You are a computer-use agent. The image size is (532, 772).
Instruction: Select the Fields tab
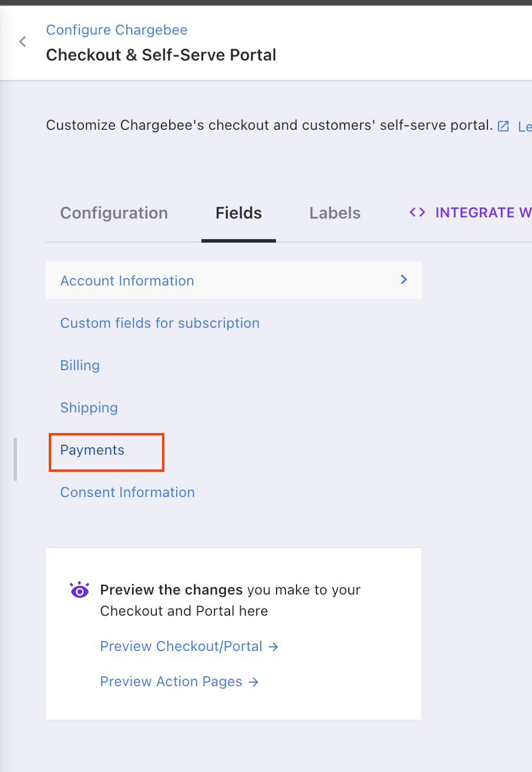coord(238,213)
